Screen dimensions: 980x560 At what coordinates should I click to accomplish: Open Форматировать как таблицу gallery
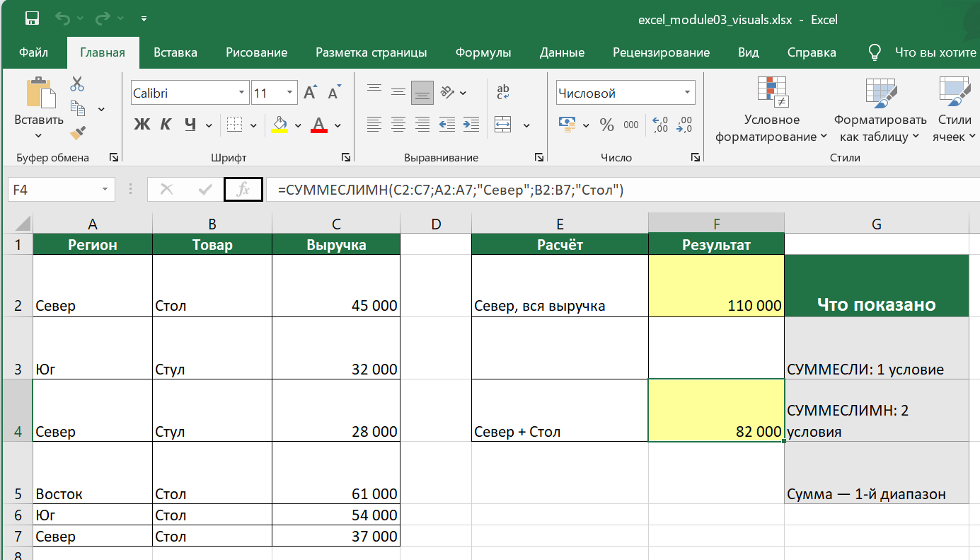pyautogui.click(x=880, y=110)
